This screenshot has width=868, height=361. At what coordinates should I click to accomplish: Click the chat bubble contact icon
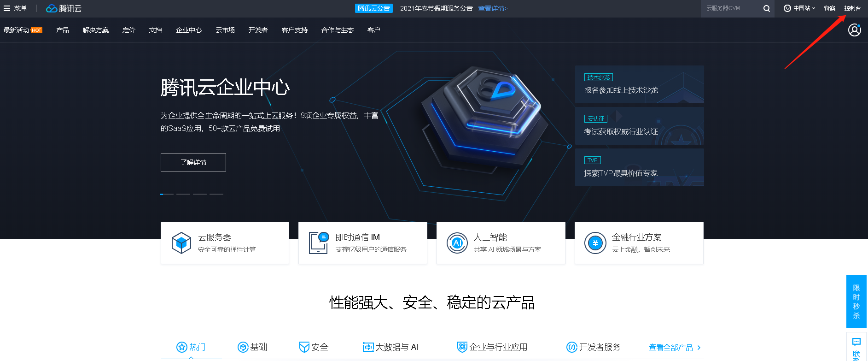[x=856, y=342]
